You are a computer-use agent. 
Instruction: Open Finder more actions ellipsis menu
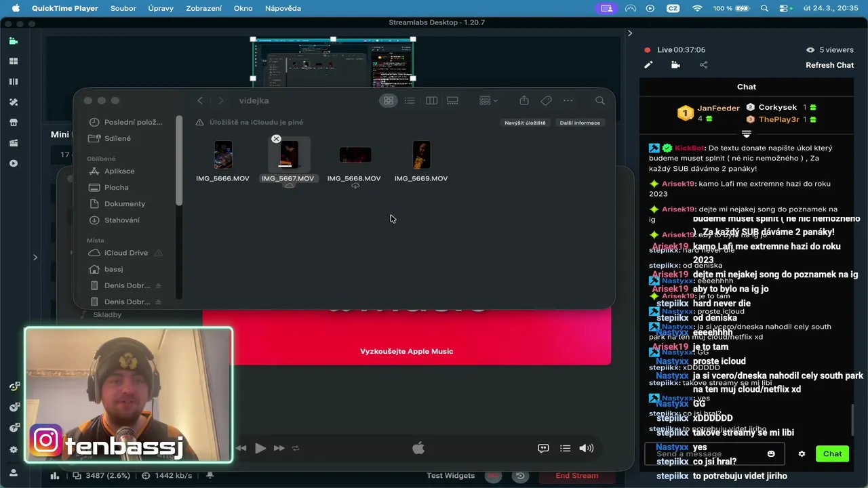568,100
